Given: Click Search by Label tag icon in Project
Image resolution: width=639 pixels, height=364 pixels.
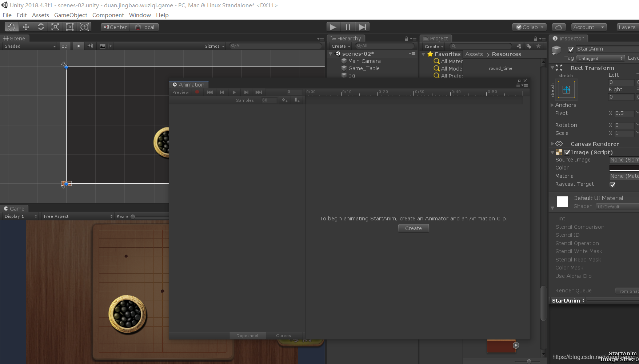Looking at the screenshot, I should point(529,46).
